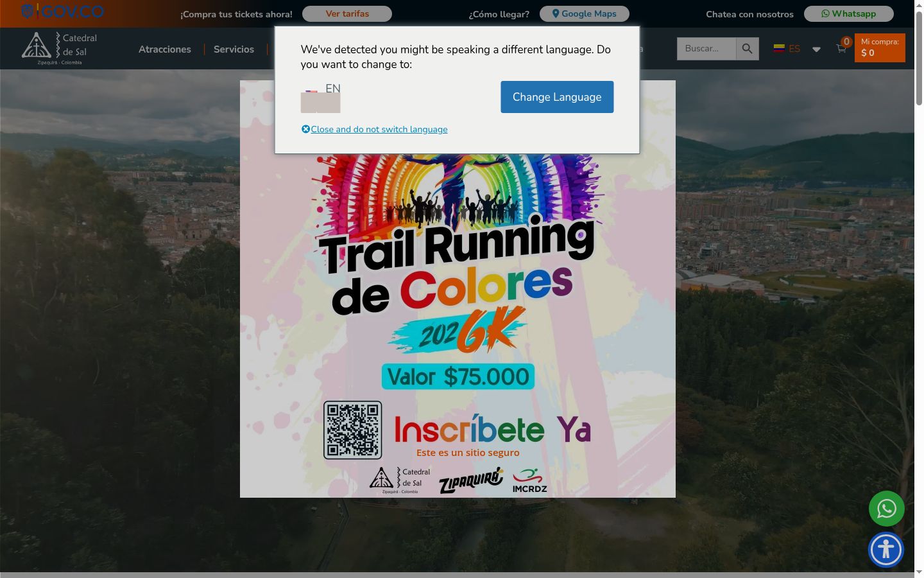The image size is (924, 578).
Task: Open the Atracciones menu
Action: [165, 49]
